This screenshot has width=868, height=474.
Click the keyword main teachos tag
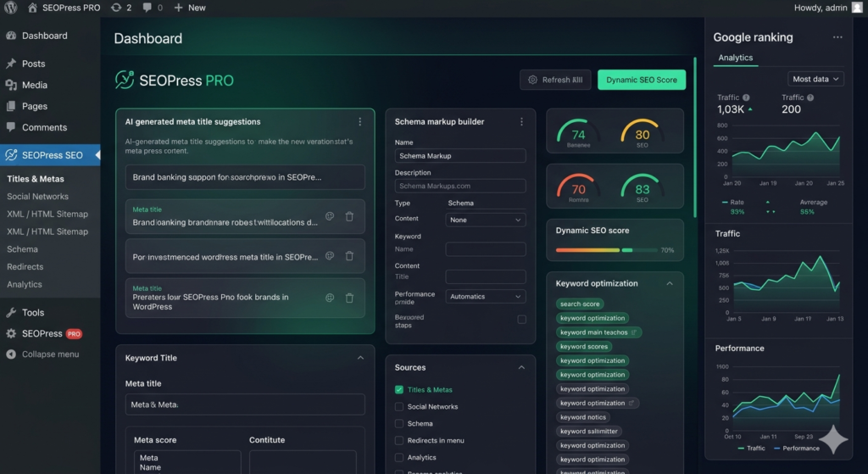click(598, 332)
